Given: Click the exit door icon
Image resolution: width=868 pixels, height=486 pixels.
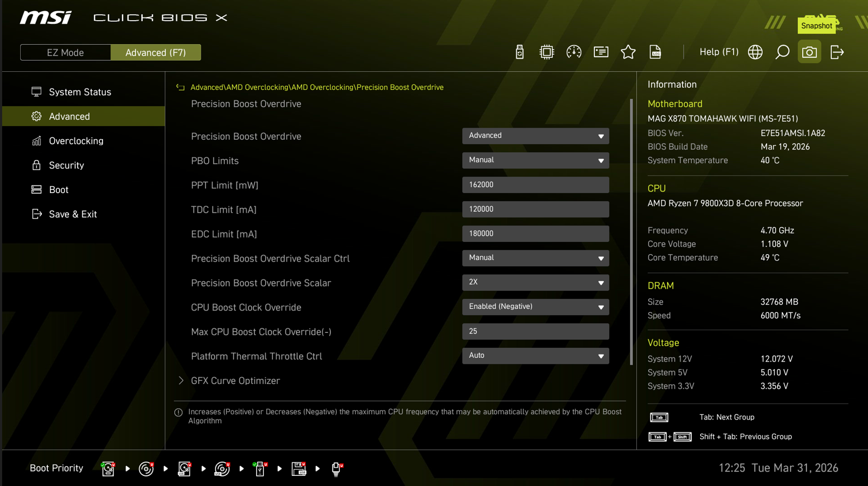Looking at the screenshot, I should (x=837, y=52).
